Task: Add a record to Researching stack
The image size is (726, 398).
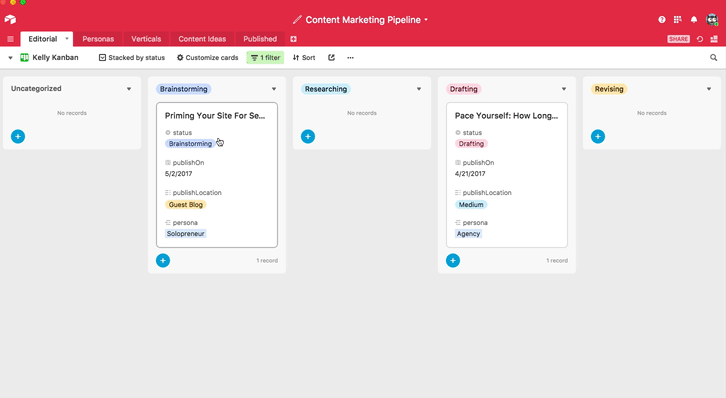Action: [x=308, y=137]
